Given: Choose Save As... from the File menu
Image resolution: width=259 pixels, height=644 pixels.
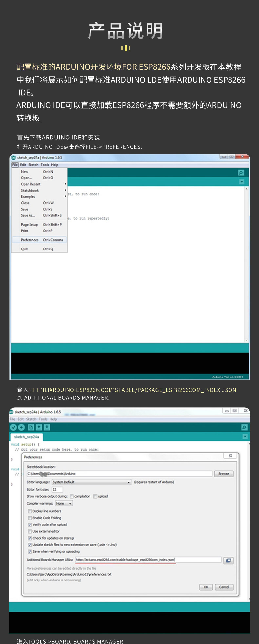Looking at the screenshot, I should [39, 215].
